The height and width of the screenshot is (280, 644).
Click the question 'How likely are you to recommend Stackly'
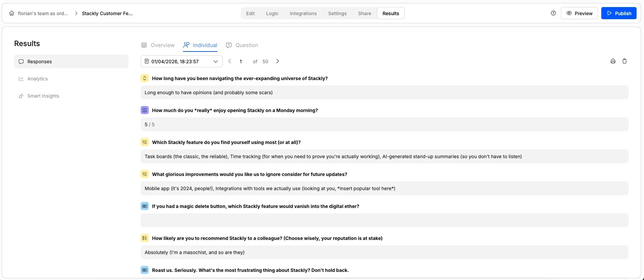pos(267,238)
